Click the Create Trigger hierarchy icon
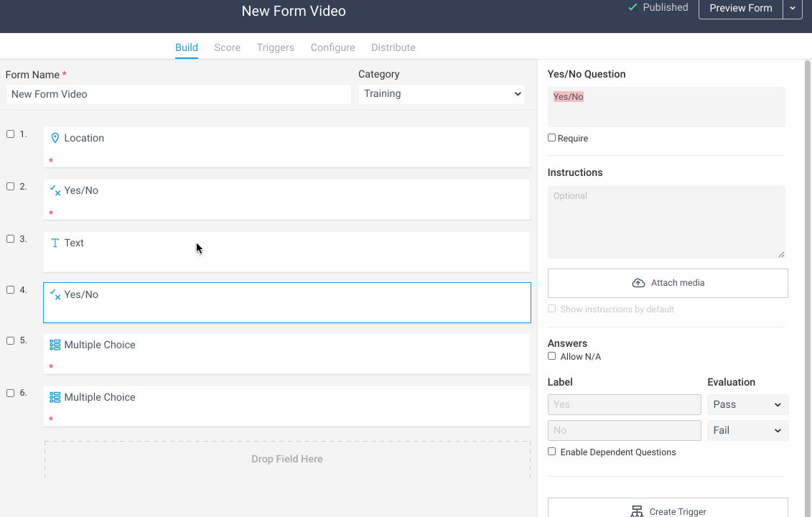The height and width of the screenshot is (517, 812). coord(637,511)
